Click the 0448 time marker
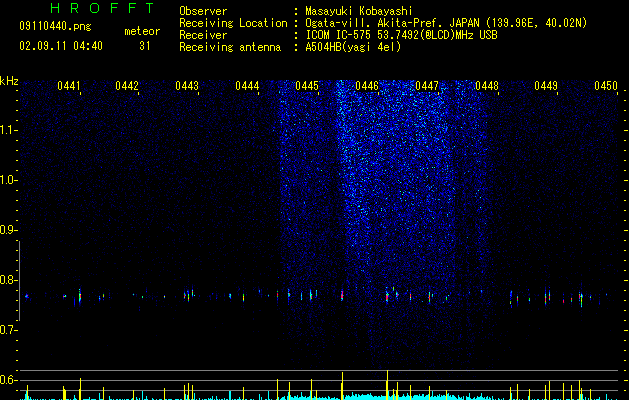This screenshot has width=629, height=400. 487,86
